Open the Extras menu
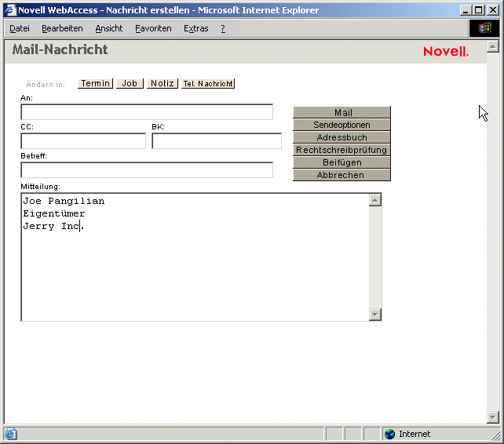504x444 pixels. point(195,28)
